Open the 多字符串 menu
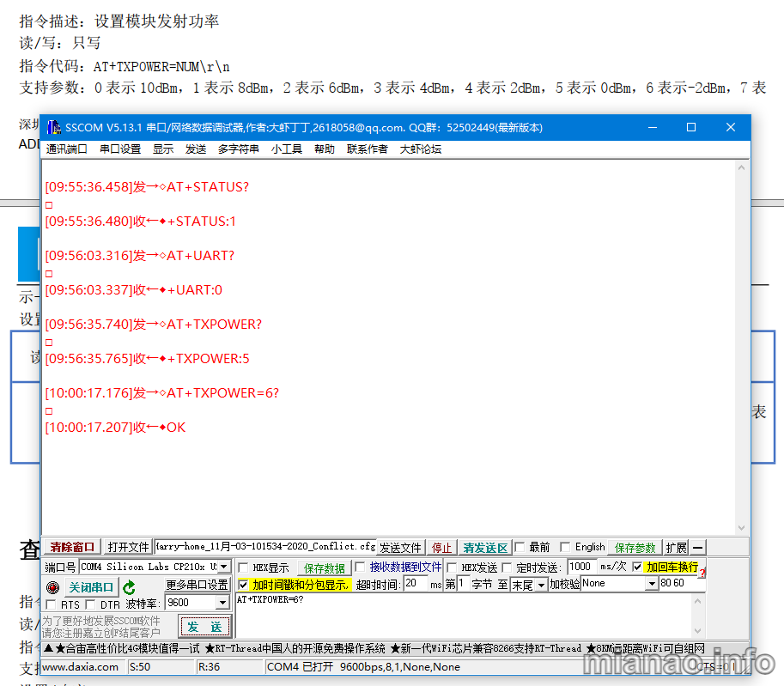Viewport: 784px width, 686px height. click(x=238, y=149)
